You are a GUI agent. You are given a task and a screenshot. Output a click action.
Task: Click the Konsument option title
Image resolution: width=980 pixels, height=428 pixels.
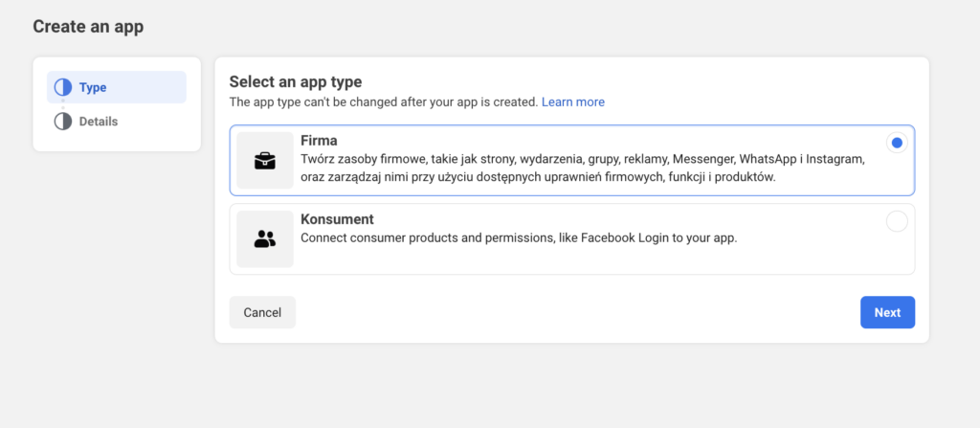point(337,219)
